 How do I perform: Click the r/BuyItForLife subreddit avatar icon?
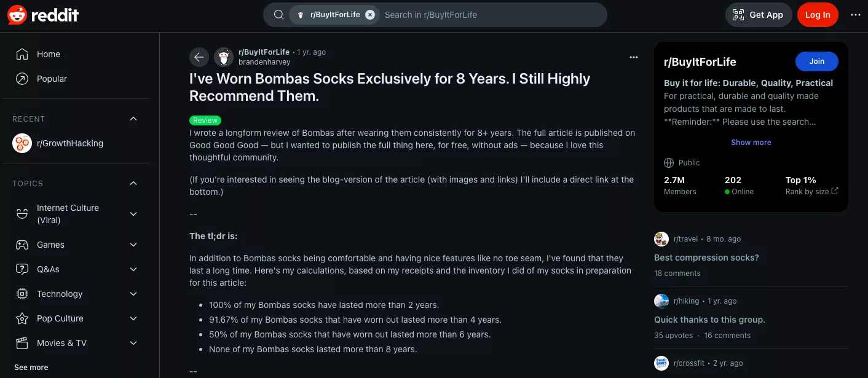coord(224,57)
